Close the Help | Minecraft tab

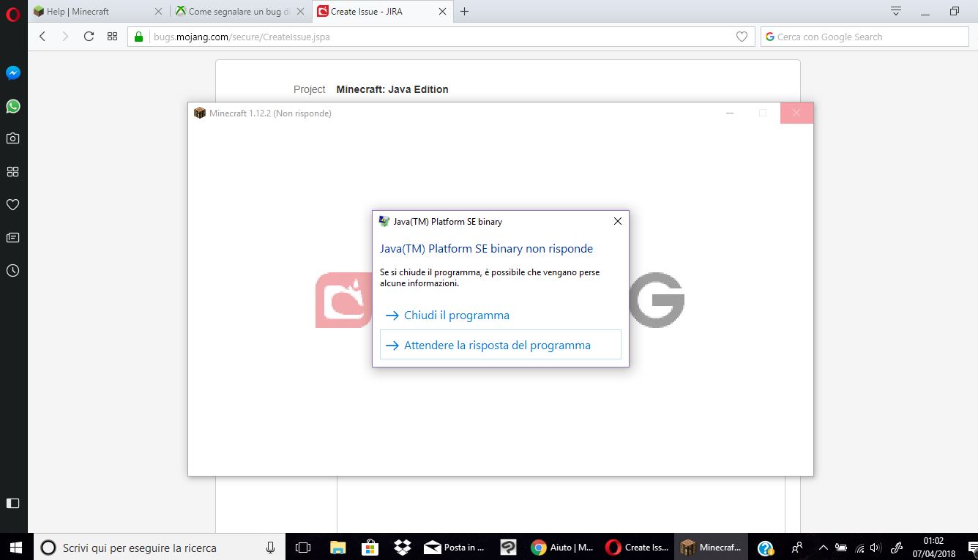pyautogui.click(x=158, y=12)
